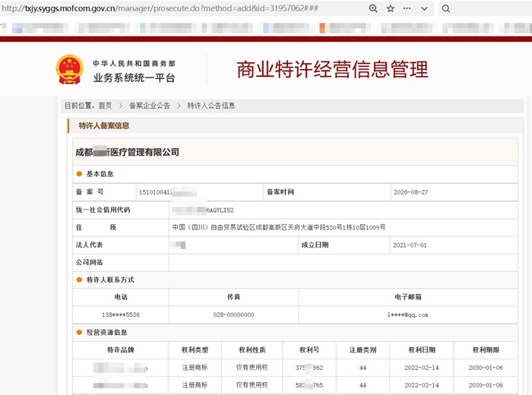The image size is (532, 395).
Task: Click the orange bullet beside 经营资源信息
Action: coord(79,332)
